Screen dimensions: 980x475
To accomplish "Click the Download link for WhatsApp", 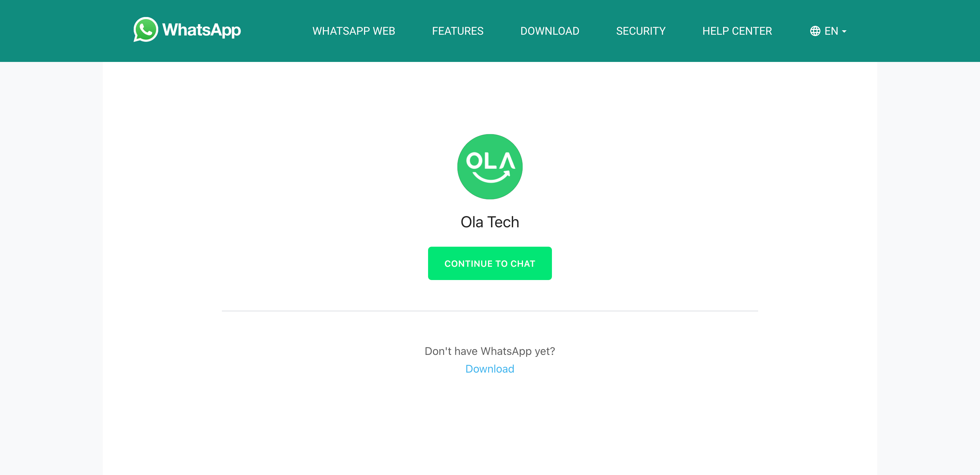I will point(489,368).
